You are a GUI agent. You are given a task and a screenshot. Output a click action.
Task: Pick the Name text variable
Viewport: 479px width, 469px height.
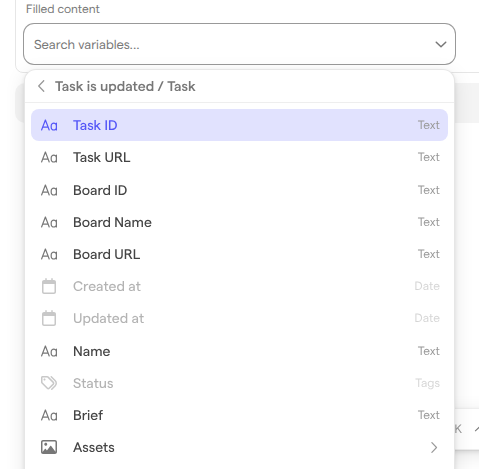point(239,351)
